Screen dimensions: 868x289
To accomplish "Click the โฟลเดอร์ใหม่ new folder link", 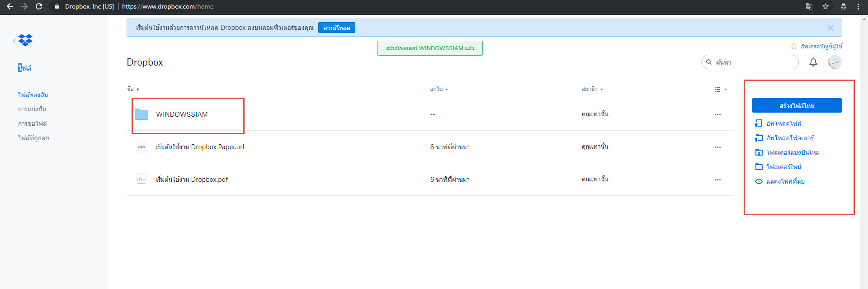I will tap(783, 167).
